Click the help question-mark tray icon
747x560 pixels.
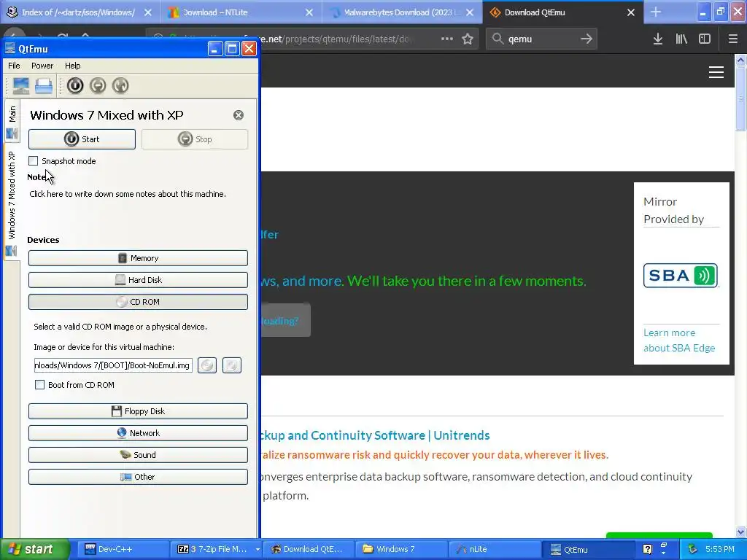pyautogui.click(x=647, y=549)
